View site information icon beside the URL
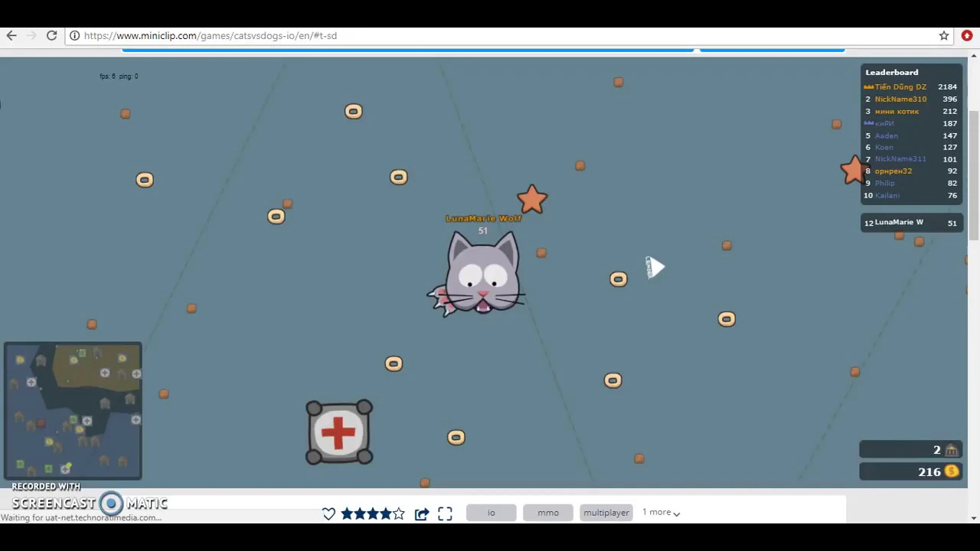This screenshot has width=980, height=551. pyautogui.click(x=74, y=35)
